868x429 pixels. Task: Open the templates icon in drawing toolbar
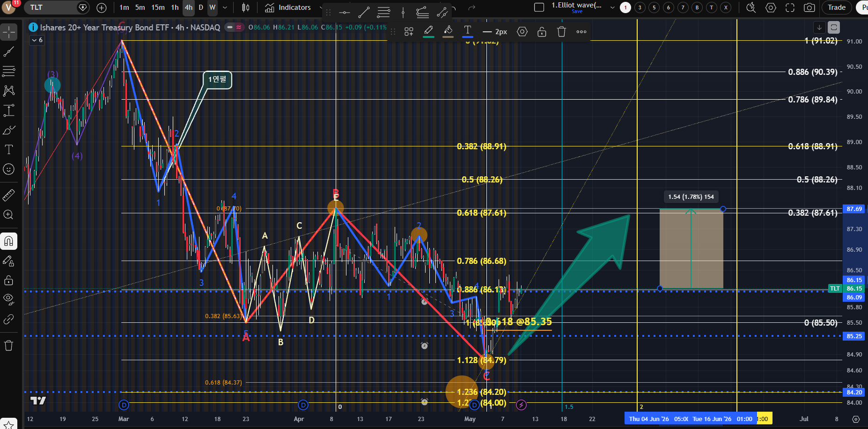pos(409,32)
